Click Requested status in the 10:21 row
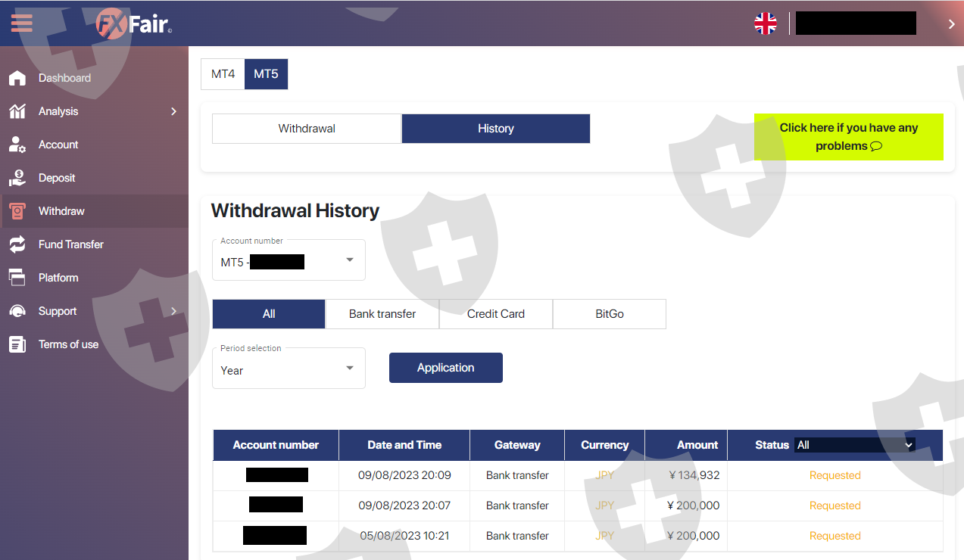The image size is (964, 560). click(835, 536)
